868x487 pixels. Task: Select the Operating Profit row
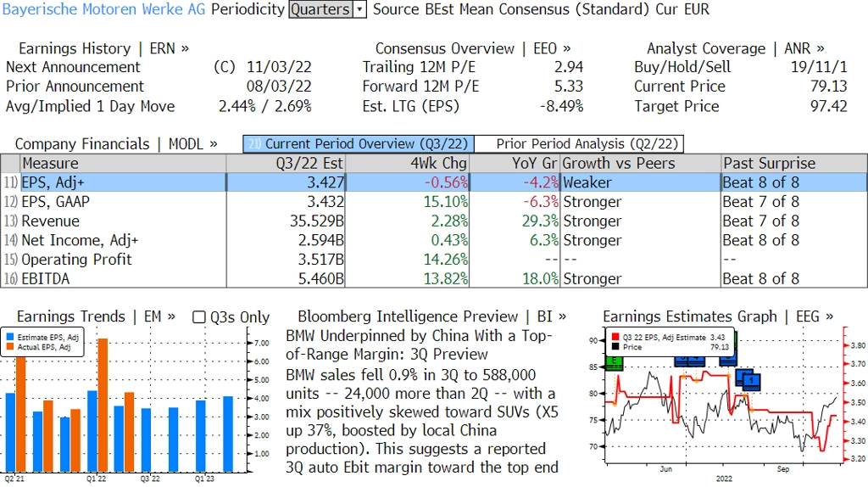click(434, 260)
